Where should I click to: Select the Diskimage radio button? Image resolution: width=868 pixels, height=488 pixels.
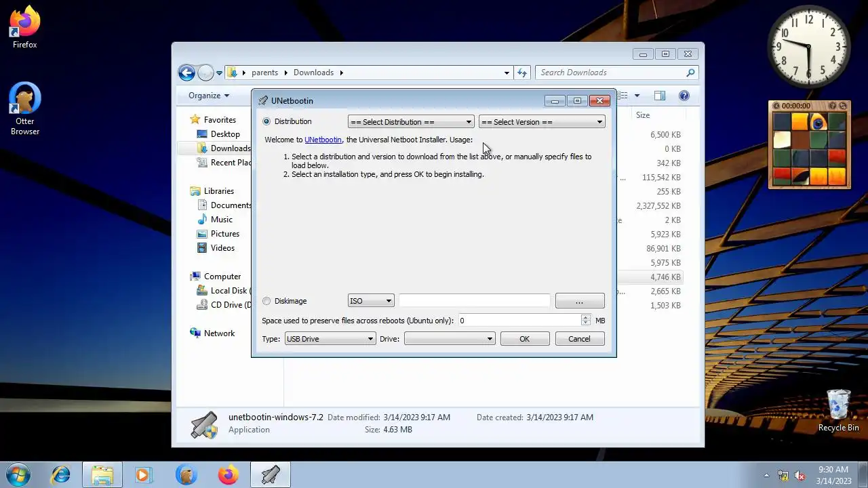coord(267,301)
